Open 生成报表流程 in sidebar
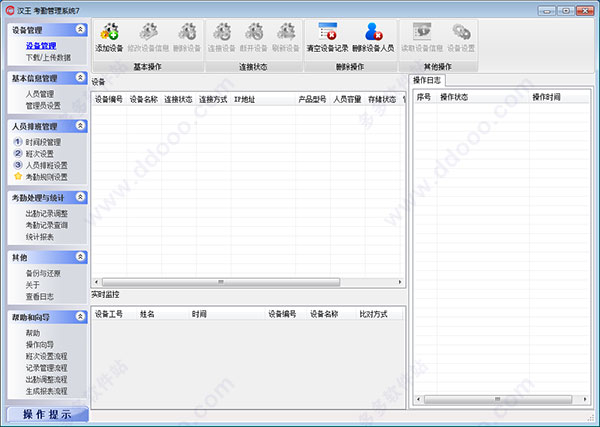The height and width of the screenshot is (427, 600). click(x=46, y=391)
